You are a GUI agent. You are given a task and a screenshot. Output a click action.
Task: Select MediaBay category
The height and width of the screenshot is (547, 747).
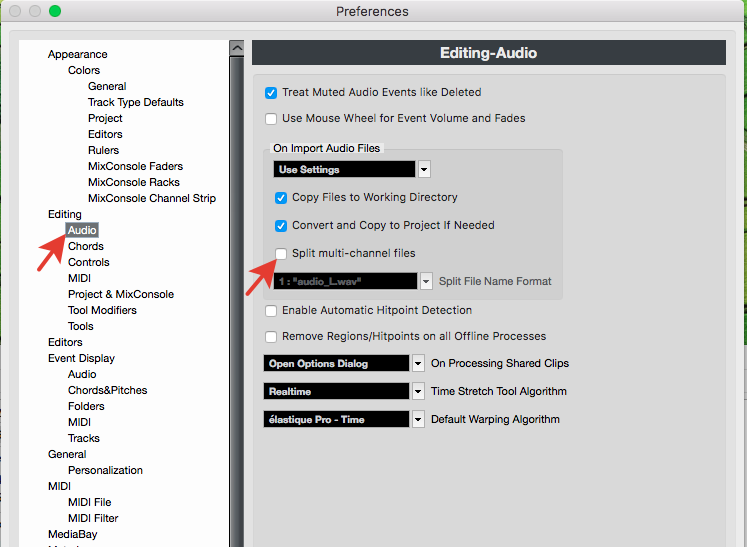72,535
